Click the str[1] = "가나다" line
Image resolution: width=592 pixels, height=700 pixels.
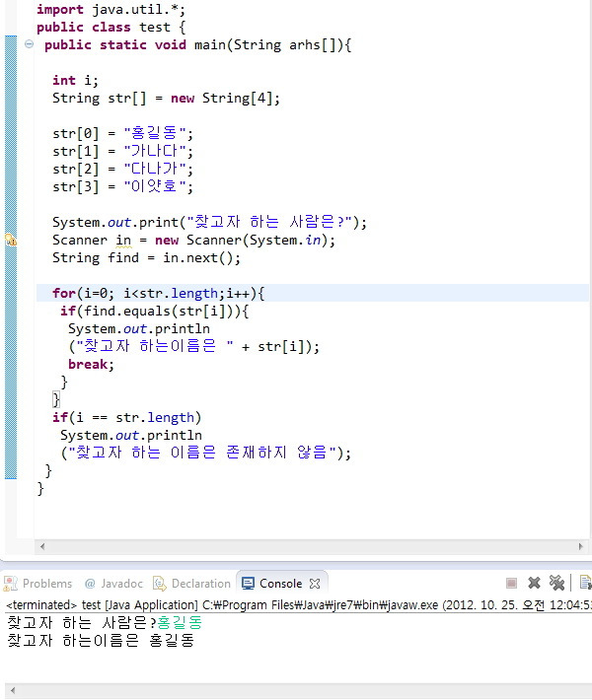tap(123, 152)
